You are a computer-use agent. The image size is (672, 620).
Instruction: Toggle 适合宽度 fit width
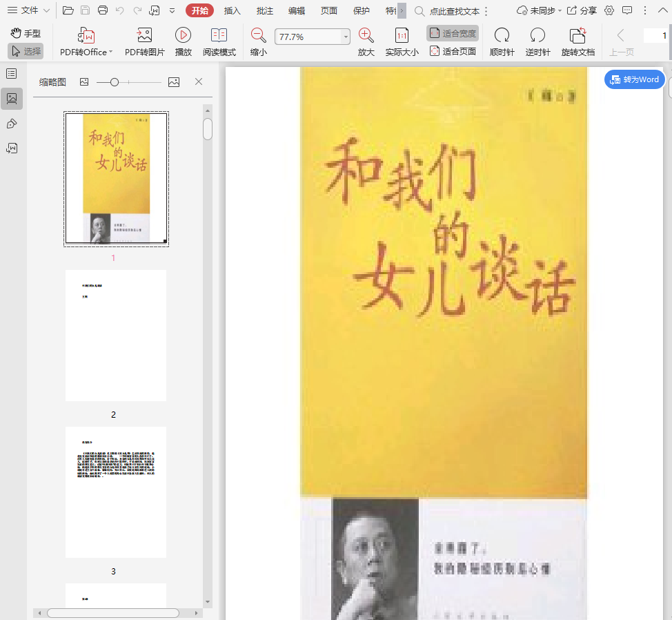(453, 33)
